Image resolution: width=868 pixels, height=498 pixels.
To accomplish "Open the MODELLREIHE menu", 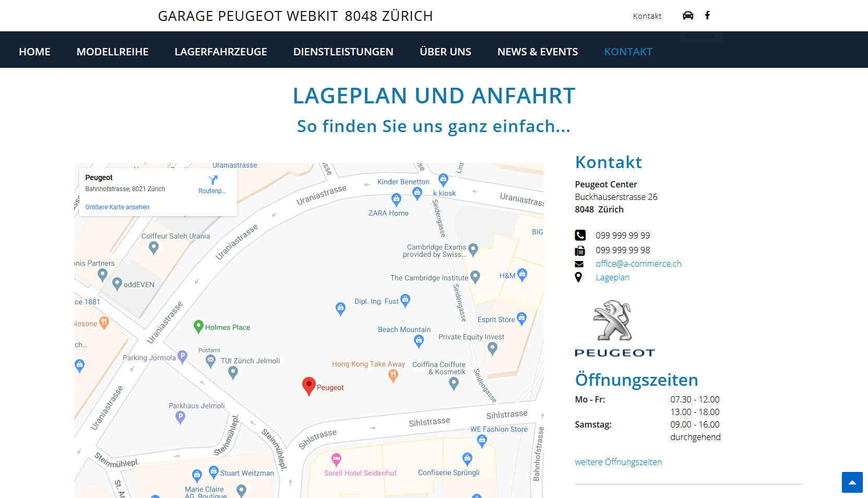I will tap(113, 52).
